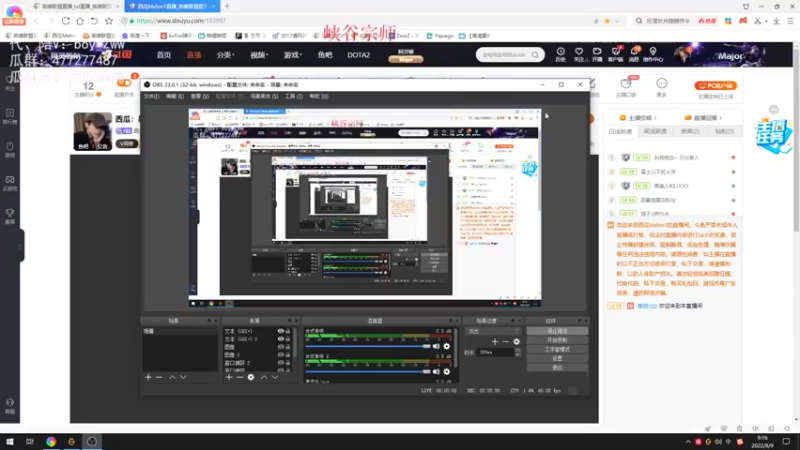This screenshot has height=450, width=800.
Task: Open settings gear for first mixer audio channel
Action: pos(446,346)
